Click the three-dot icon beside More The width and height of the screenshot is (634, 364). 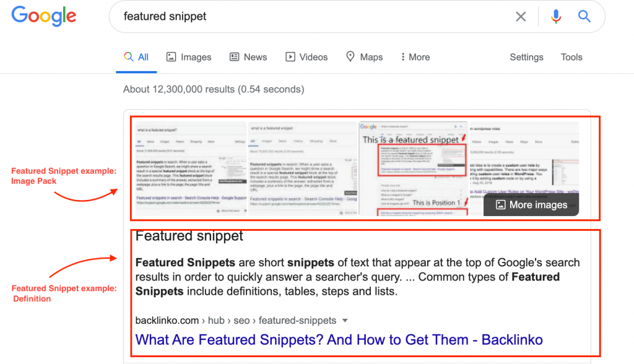[x=402, y=57]
